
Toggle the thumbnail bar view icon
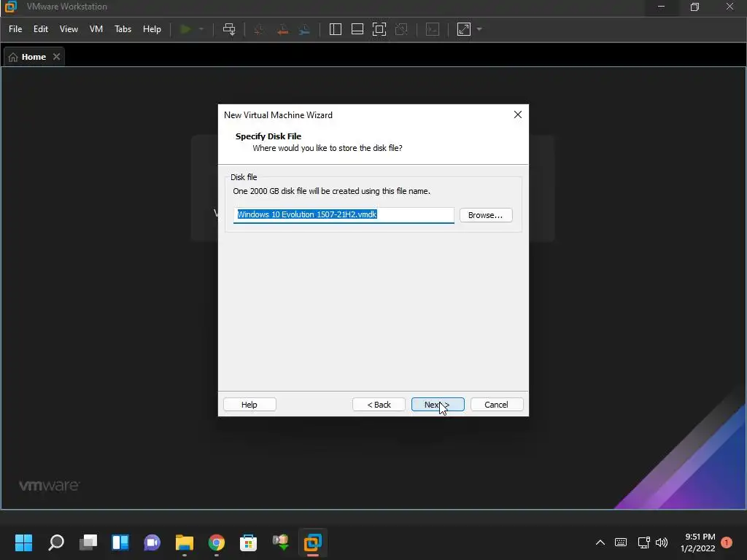pos(357,29)
